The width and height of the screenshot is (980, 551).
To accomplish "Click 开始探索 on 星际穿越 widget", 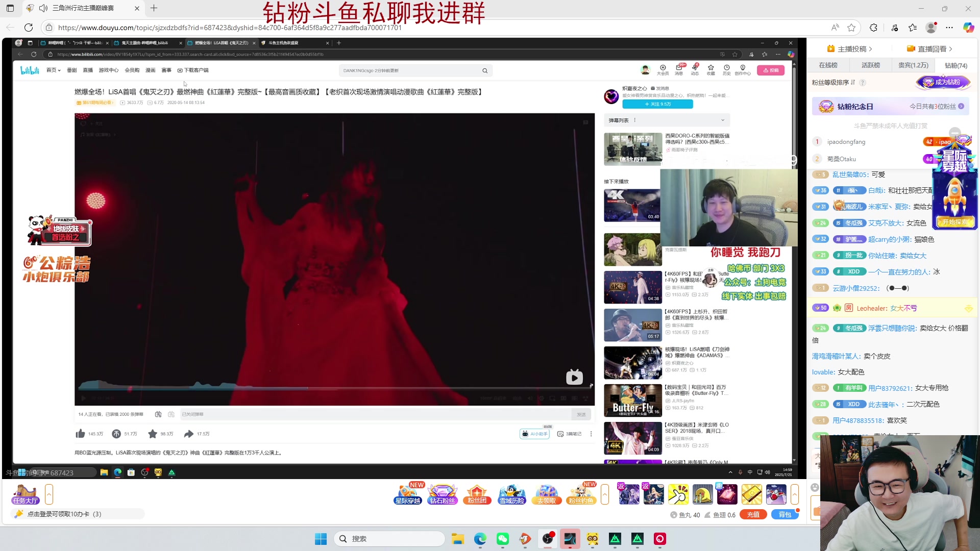I will 954,222.
